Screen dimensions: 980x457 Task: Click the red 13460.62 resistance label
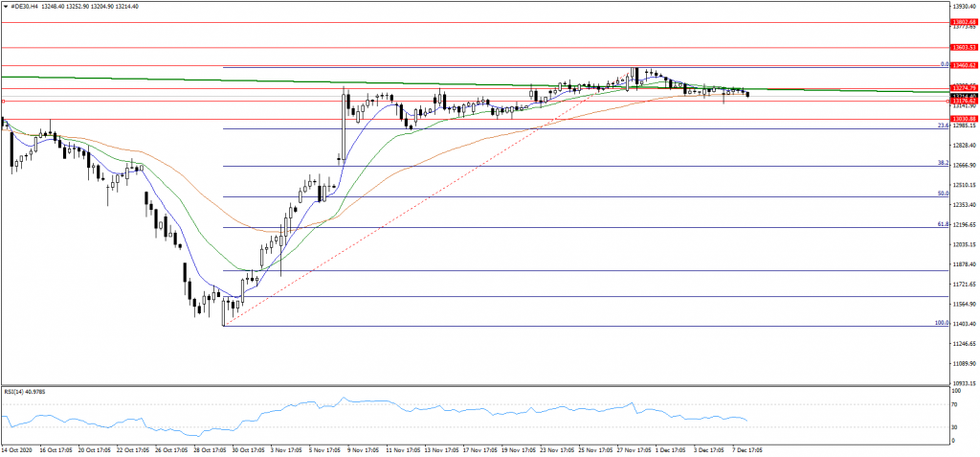tap(963, 65)
